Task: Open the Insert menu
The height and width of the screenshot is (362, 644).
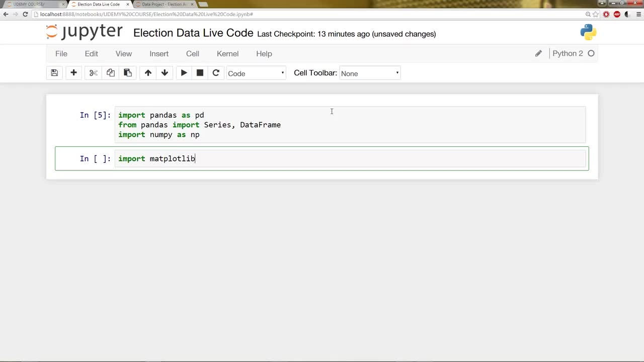Action: 159,54
